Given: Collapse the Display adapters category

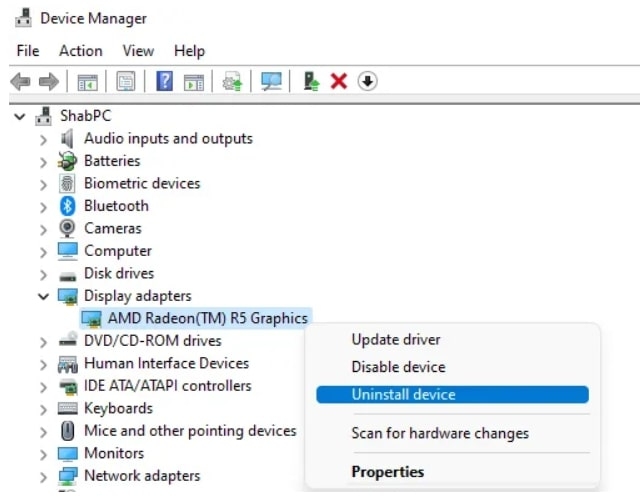Looking at the screenshot, I should pos(43,296).
